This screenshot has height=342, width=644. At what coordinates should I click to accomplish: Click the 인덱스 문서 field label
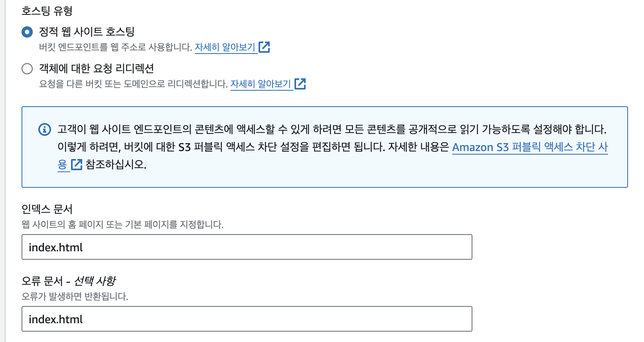click(x=47, y=209)
